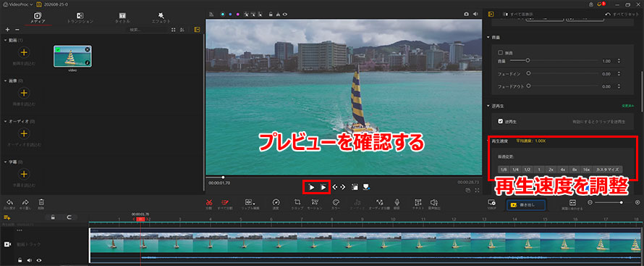
Task: Select the sailboat video thumbnail
Action: pyautogui.click(x=72, y=56)
